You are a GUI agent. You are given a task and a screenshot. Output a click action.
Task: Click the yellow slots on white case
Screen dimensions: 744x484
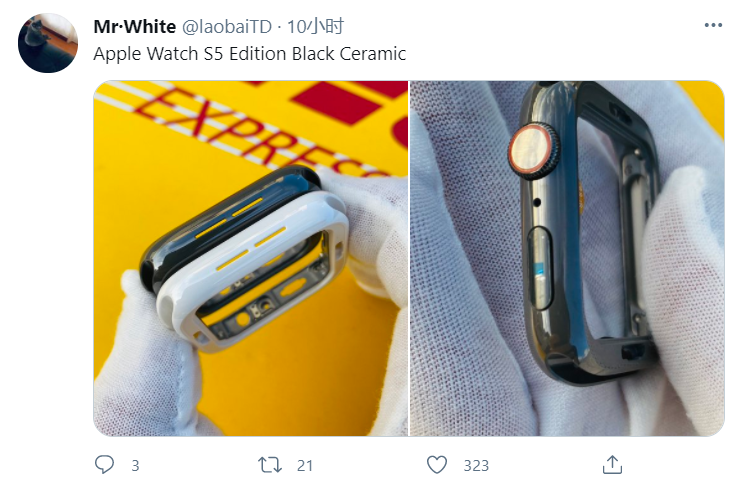pos(251,249)
